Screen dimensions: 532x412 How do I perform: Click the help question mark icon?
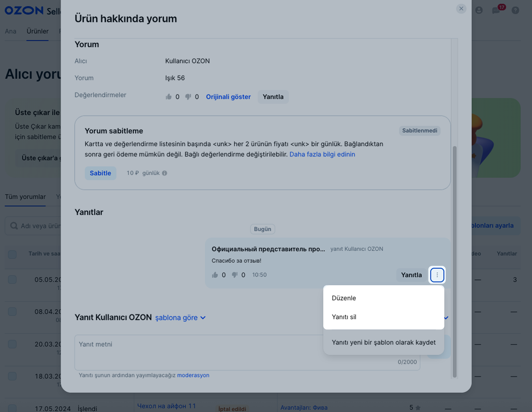(515, 10)
